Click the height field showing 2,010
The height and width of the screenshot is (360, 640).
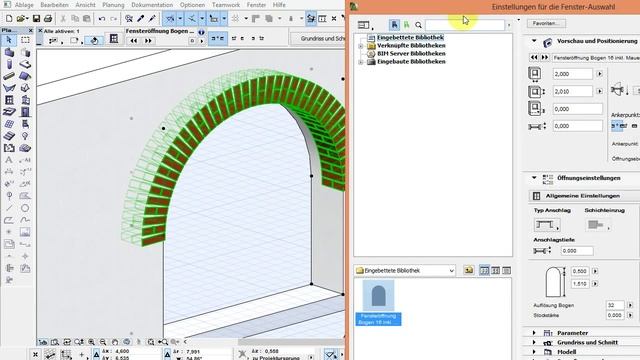[x=572, y=91]
